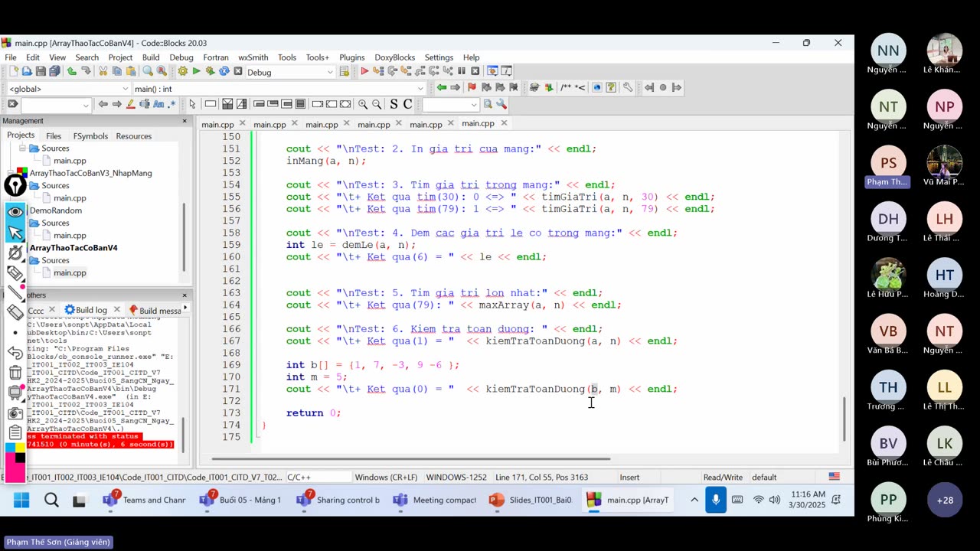Click the Zoom in magnifier icon
The image size is (980, 551).
tap(363, 104)
